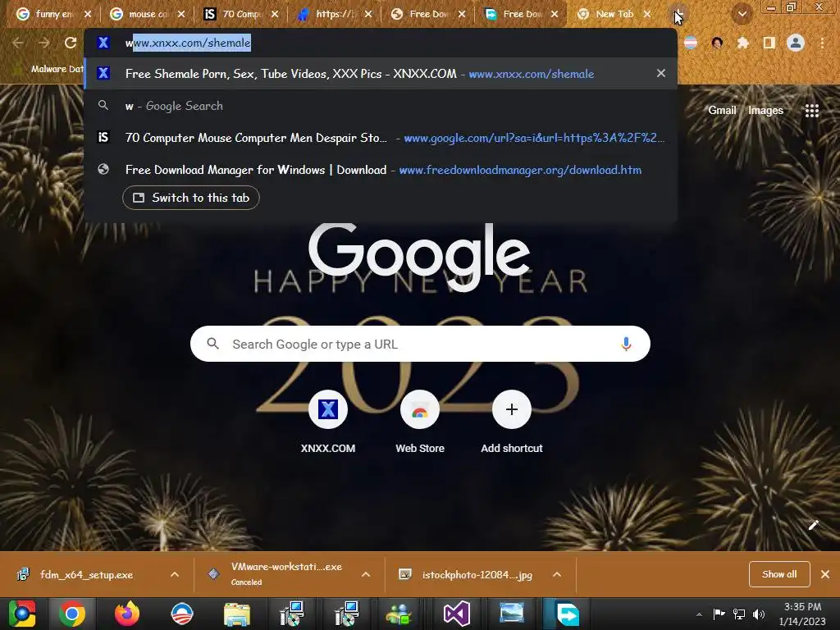Screen dimensions: 840x630
Task: Close the "mouse co" tab
Action: (x=181, y=14)
